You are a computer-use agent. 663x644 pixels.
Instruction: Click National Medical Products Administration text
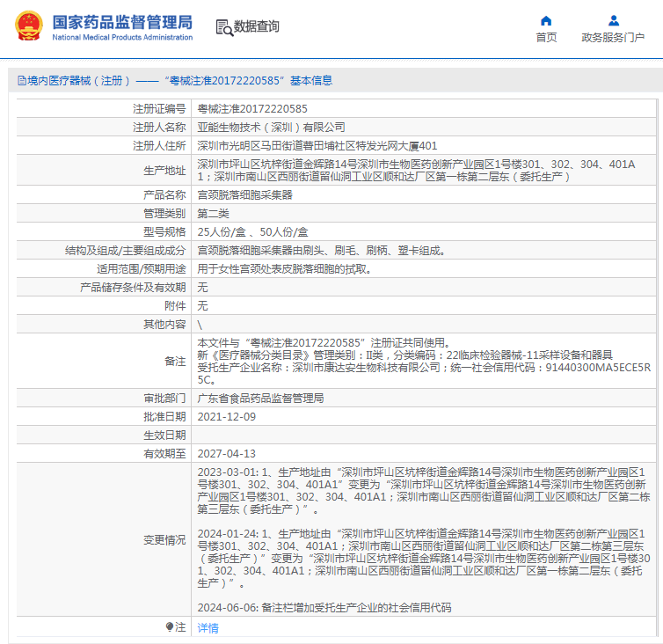pos(122,37)
